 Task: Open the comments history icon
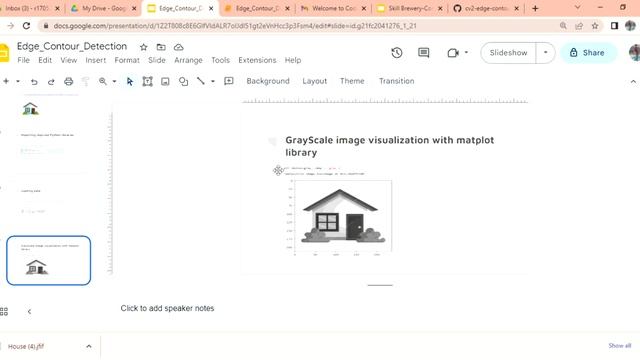(423, 53)
